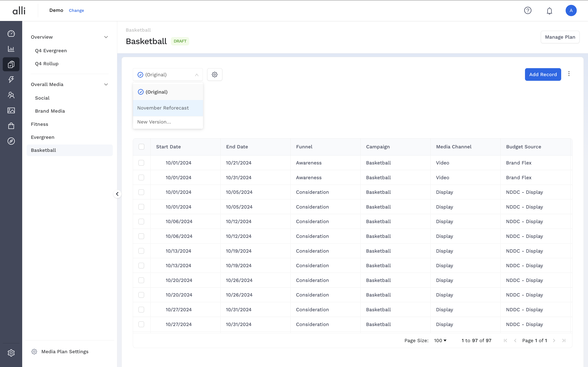Image resolution: width=588 pixels, height=367 pixels.
Task: Open version settings gear next to dropdown
Action: pos(214,75)
